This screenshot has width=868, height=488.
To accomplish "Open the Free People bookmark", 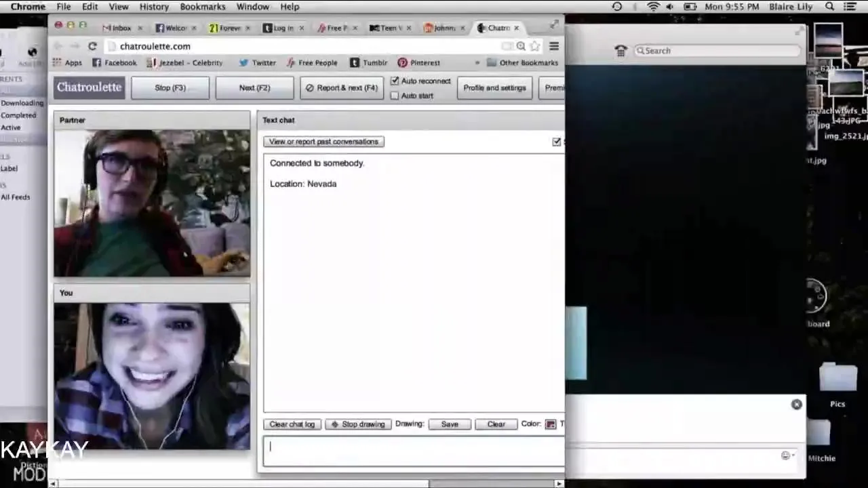I will click(311, 62).
